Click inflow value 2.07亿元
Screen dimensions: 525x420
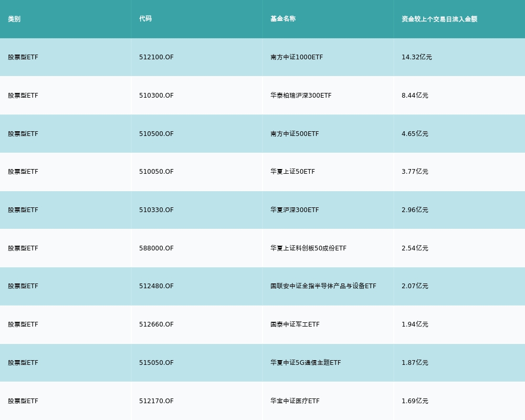point(415,286)
